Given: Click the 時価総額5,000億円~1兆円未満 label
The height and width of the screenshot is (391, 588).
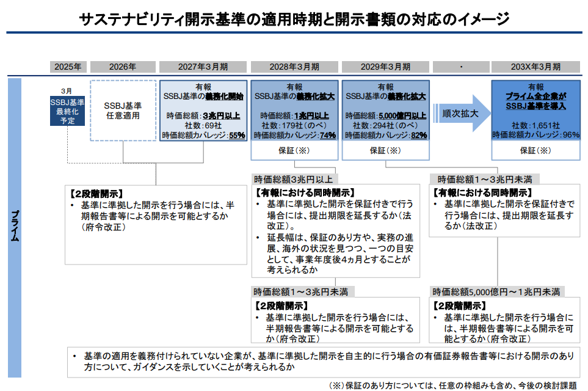Looking at the screenshot, I should click(496, 291).
